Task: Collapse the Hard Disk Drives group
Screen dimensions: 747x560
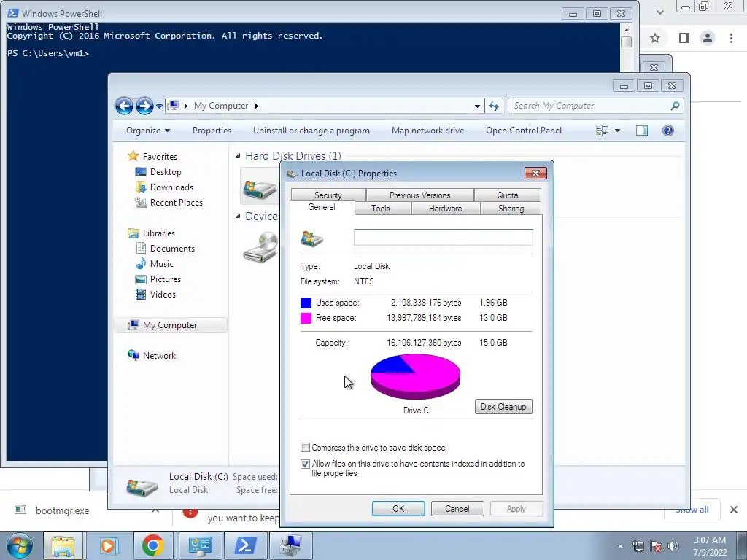Action: pyautogui.click(x=239, y=156)
